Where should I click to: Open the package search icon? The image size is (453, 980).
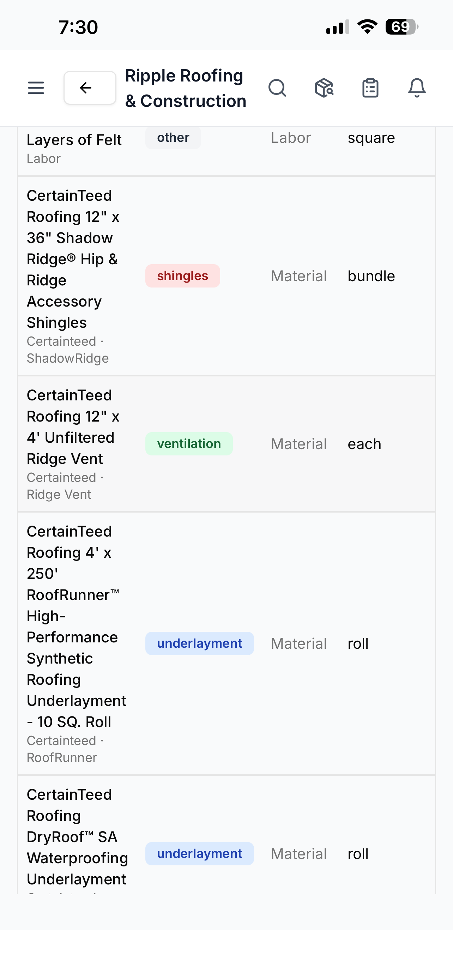[324, 88]
